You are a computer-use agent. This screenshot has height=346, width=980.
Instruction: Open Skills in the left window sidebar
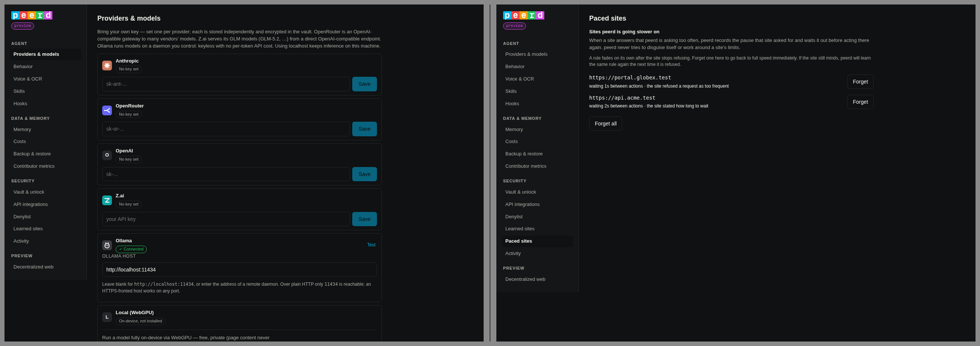45,91
